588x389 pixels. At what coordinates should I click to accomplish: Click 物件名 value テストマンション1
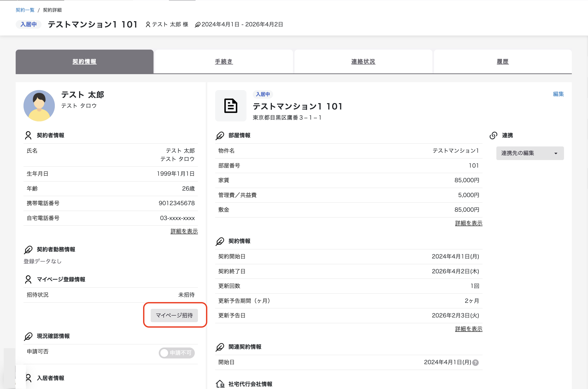pyautogui.click(x=456, y=151)
